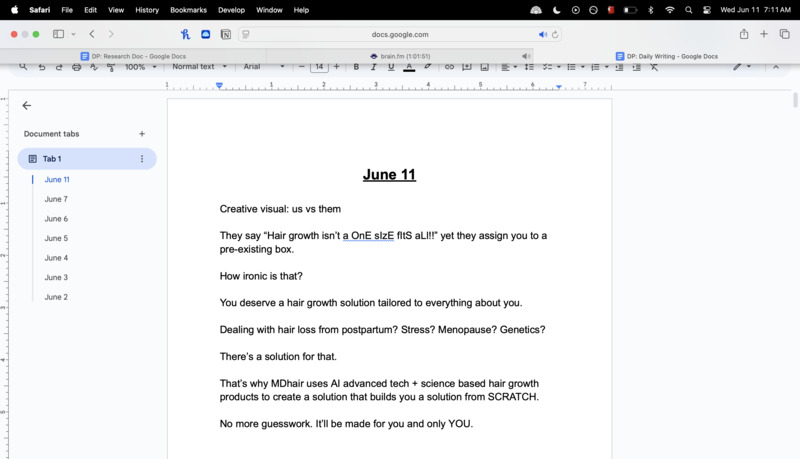Open the Develop menu
Viewport: 800px width, 459px height.
[x=231, y=10]
